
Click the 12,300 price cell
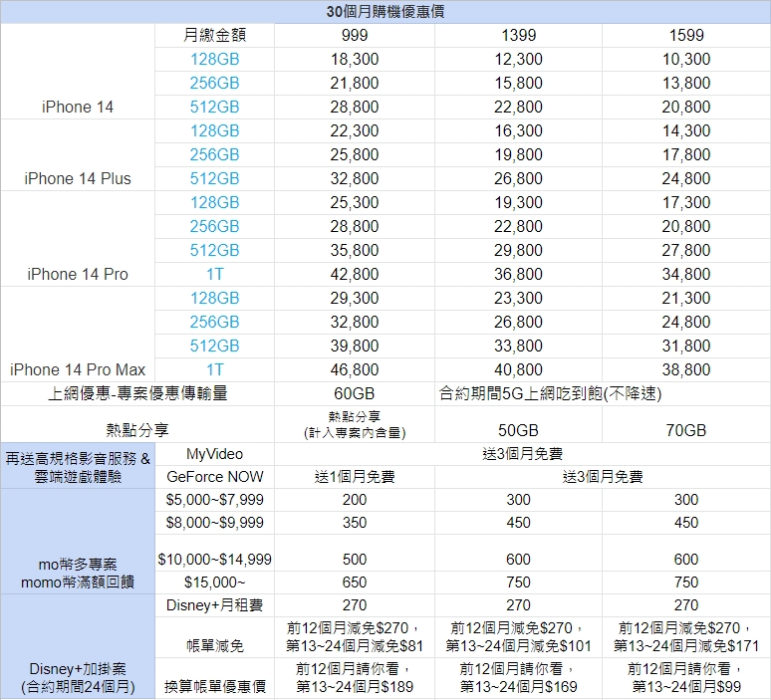pos(518,60)
